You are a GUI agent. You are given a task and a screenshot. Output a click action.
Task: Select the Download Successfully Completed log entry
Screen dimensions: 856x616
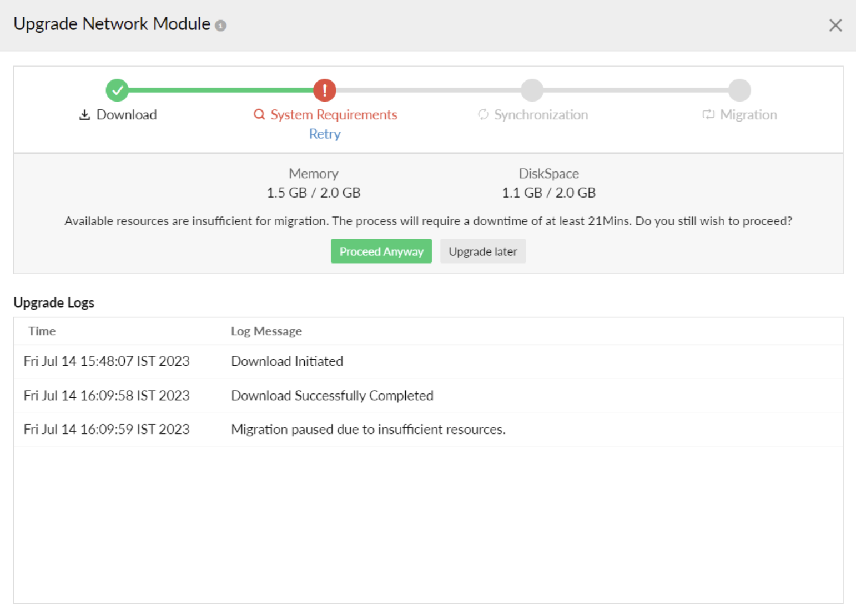click(332, 396)
